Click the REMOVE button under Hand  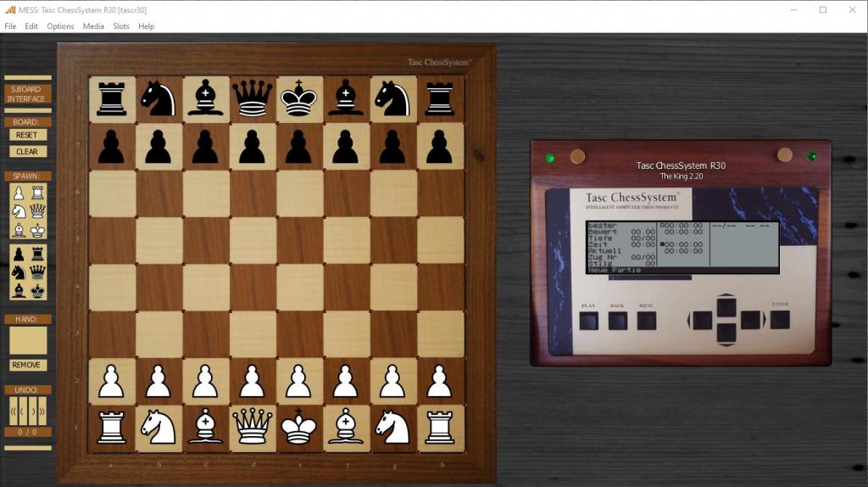coord(27,365)
